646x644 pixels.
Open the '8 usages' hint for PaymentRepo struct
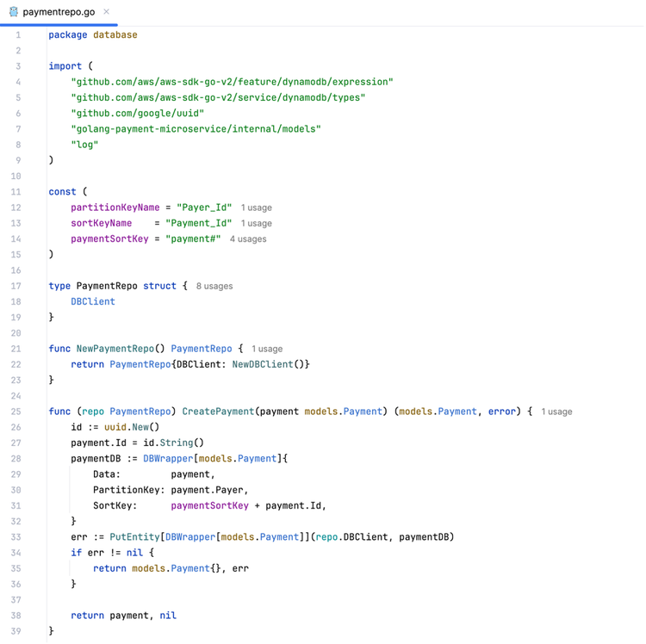[214, 286]
